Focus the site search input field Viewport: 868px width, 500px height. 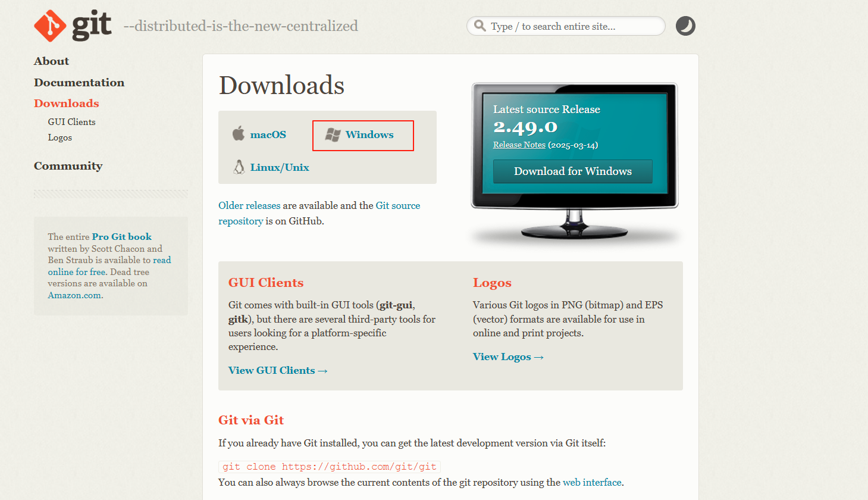point(566,26)
